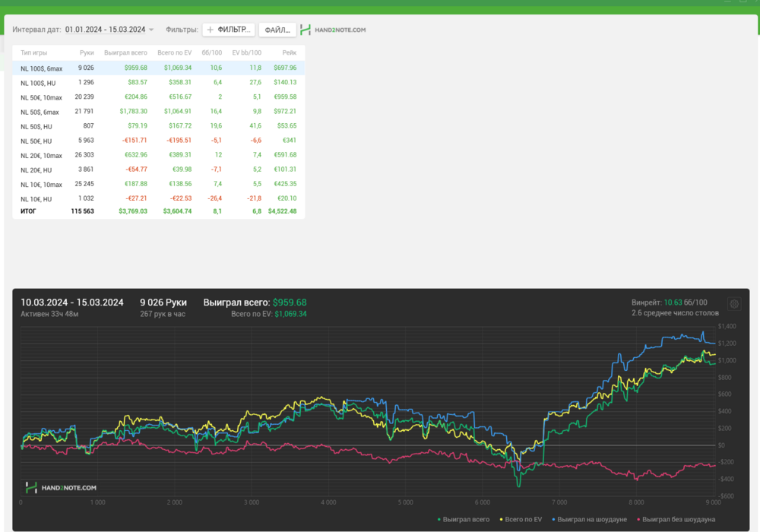Click the 267 рук в час text

point(163,314)
